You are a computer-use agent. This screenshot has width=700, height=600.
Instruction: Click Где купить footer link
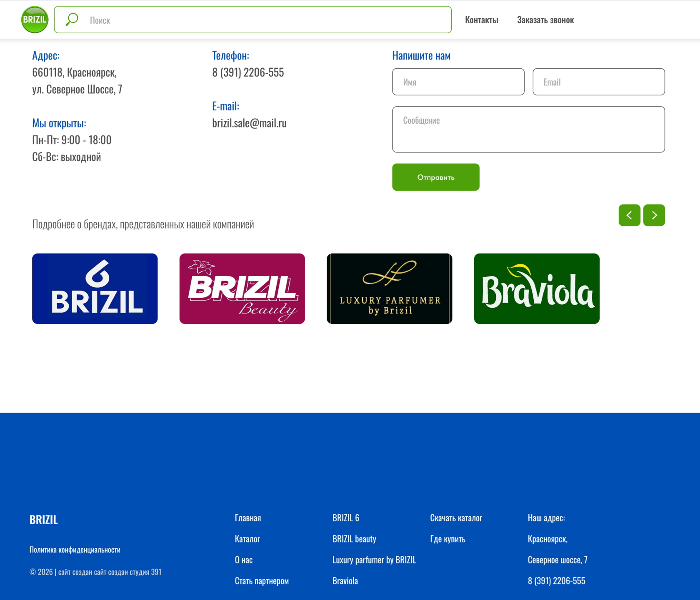point(448,539)
